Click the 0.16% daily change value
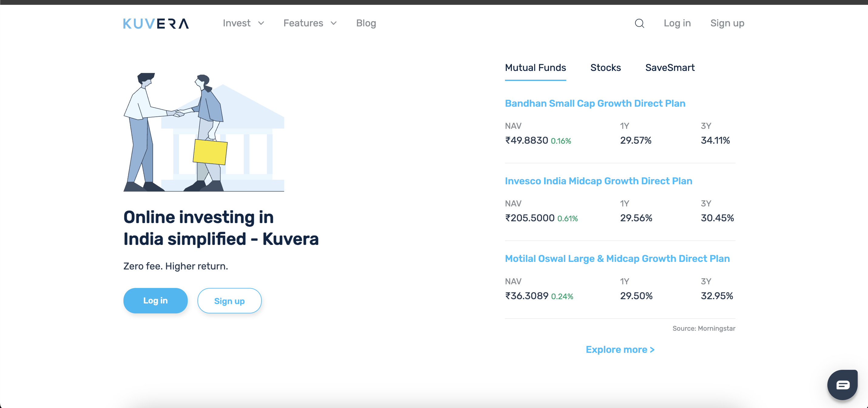This screenshot has width=868, height=408. (x=561, y=141)
